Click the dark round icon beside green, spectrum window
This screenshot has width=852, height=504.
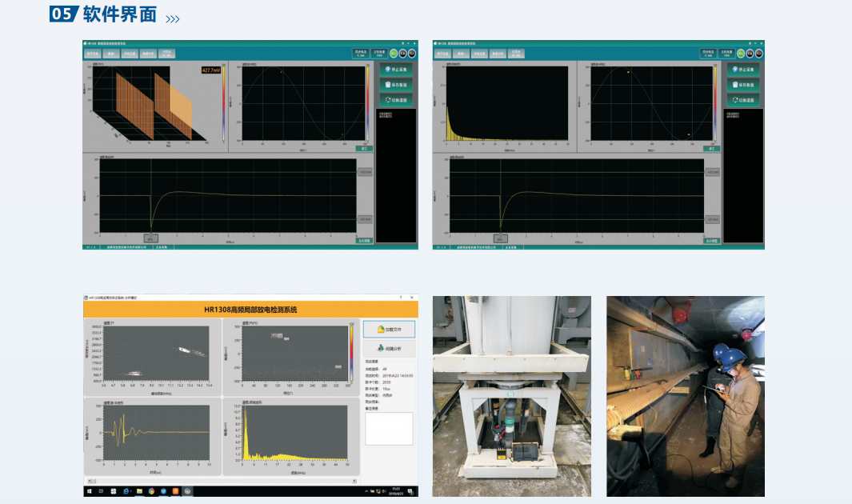click(750, 54)
